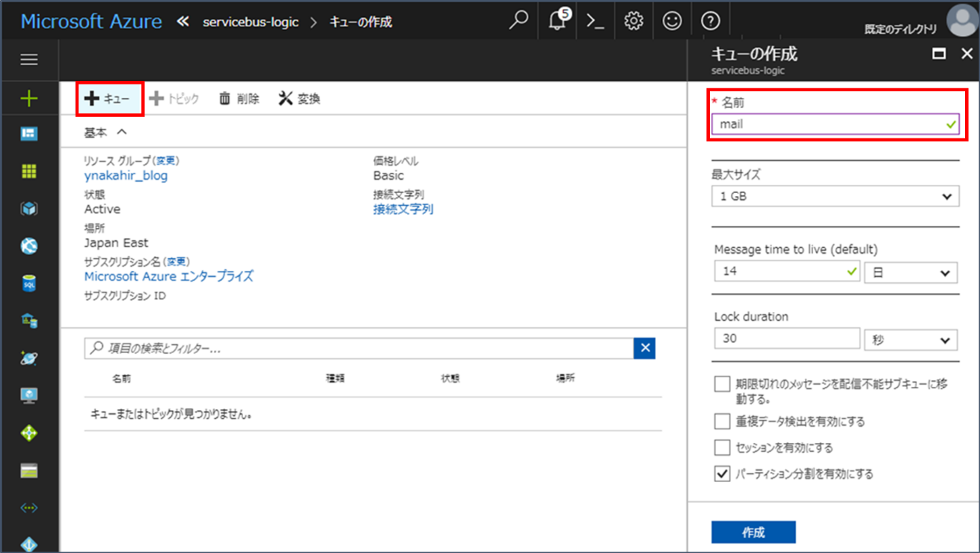Screen dimensions: 980x553
Task: Collapse the 基本 essentials section
Action: point(105,132)
